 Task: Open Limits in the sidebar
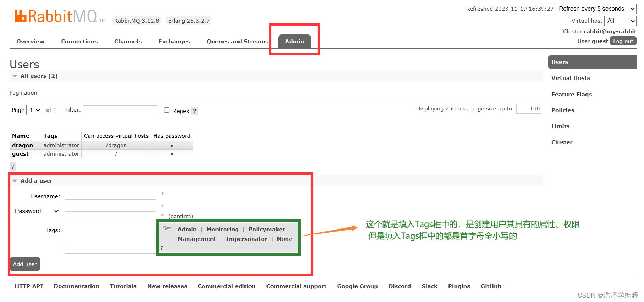pyautogui.click(x=561, y=126)
